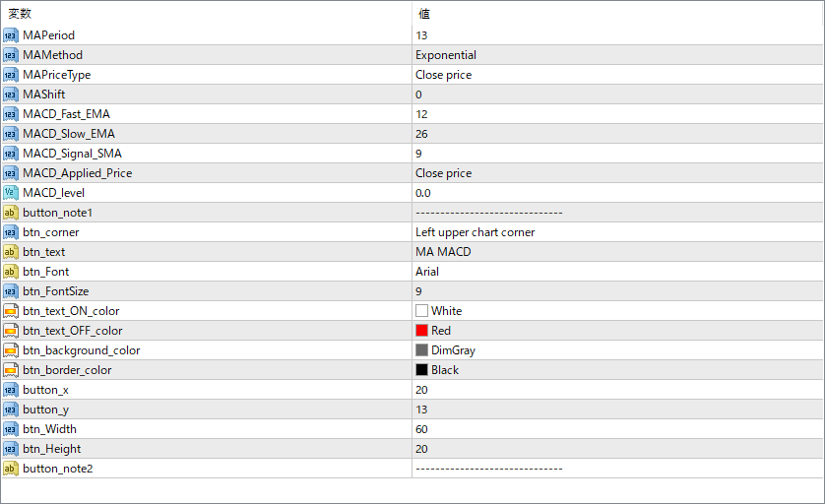Click the double-type icon next to MACD_level
Screen dimensions: 825x504
(11, 193)
